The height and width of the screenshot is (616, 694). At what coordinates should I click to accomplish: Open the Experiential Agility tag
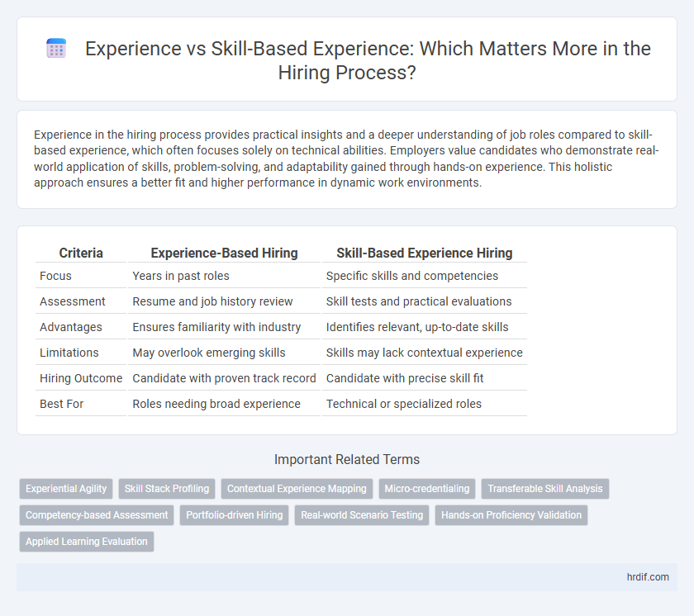coord(66,489)
